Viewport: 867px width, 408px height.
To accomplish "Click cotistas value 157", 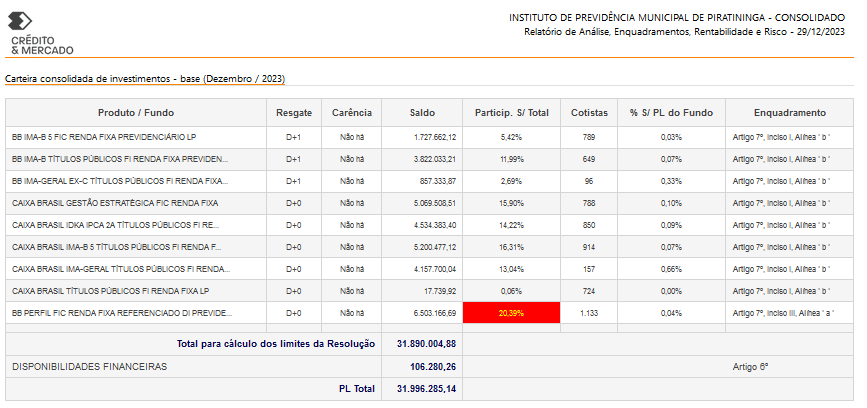I will click(589, 269).
